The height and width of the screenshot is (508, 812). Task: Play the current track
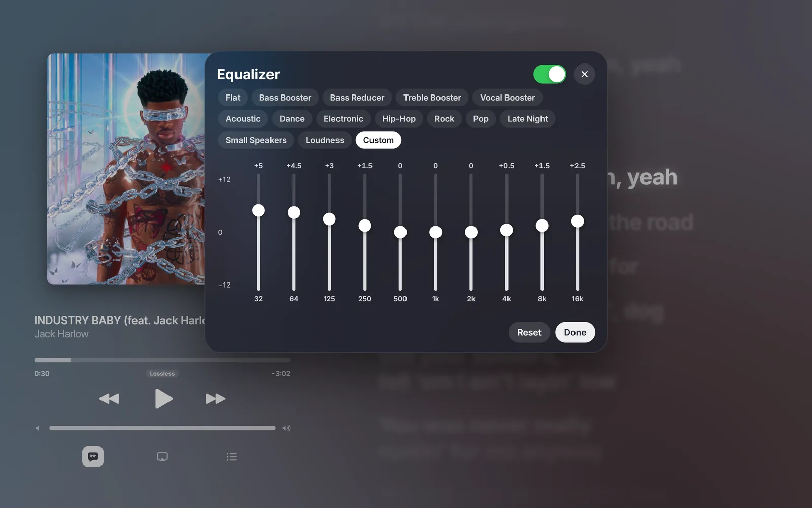(x=163, y=399)
